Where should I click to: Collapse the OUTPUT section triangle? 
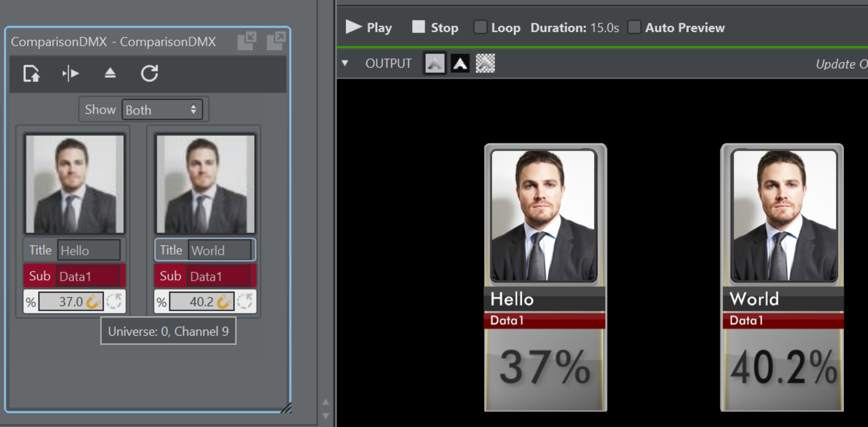tap(345, 63)
